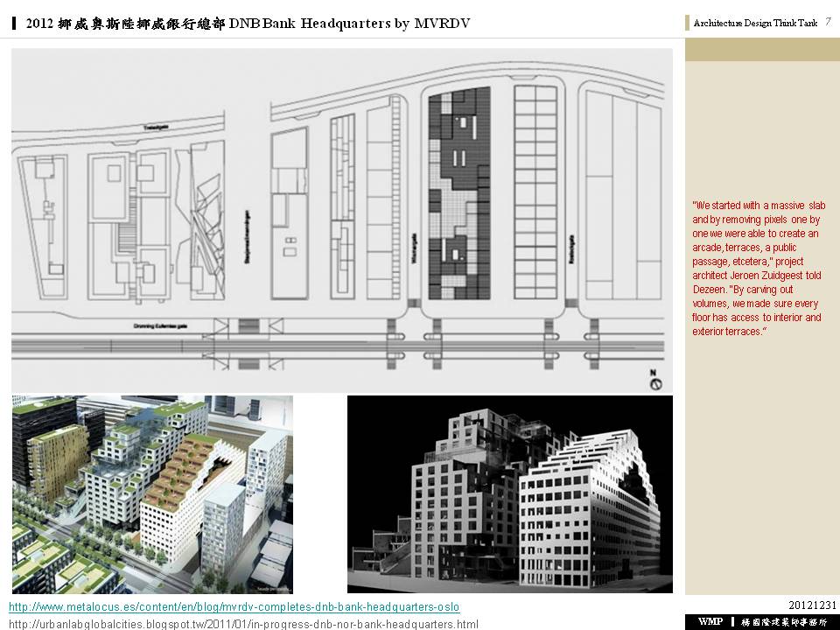The image size is (840, 630).
Task: Click the site plan drawing
Action: click(341, 219)
